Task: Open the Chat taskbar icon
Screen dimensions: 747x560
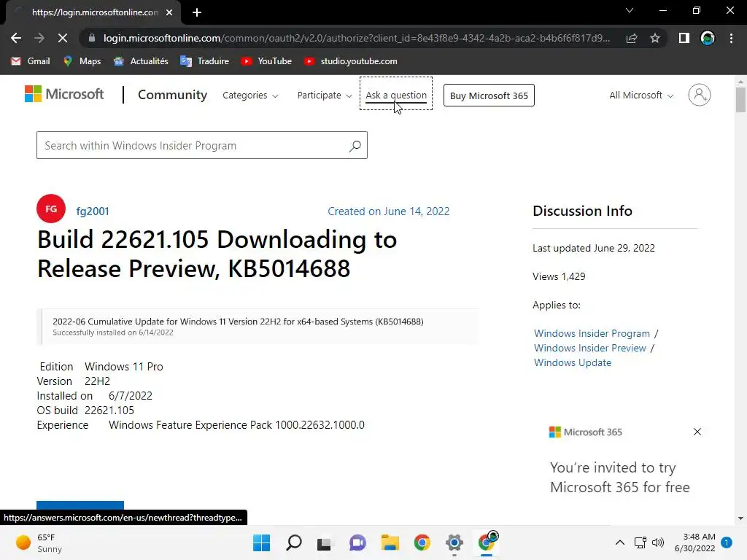Action: tap(357, 542)
